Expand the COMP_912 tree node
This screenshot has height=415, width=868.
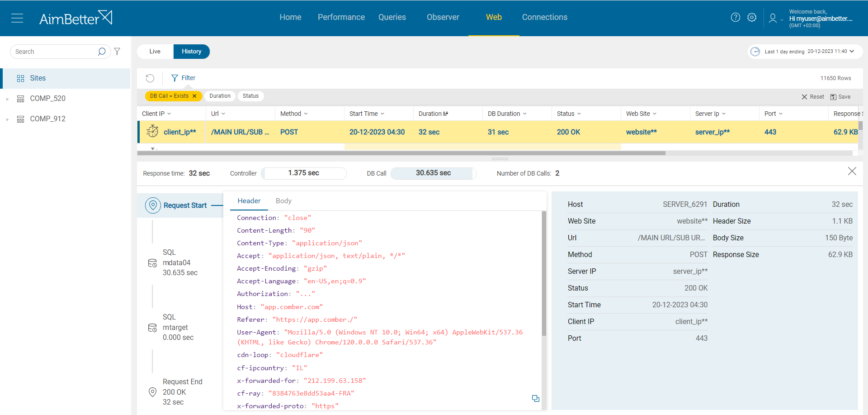click(x=7, y=119)
